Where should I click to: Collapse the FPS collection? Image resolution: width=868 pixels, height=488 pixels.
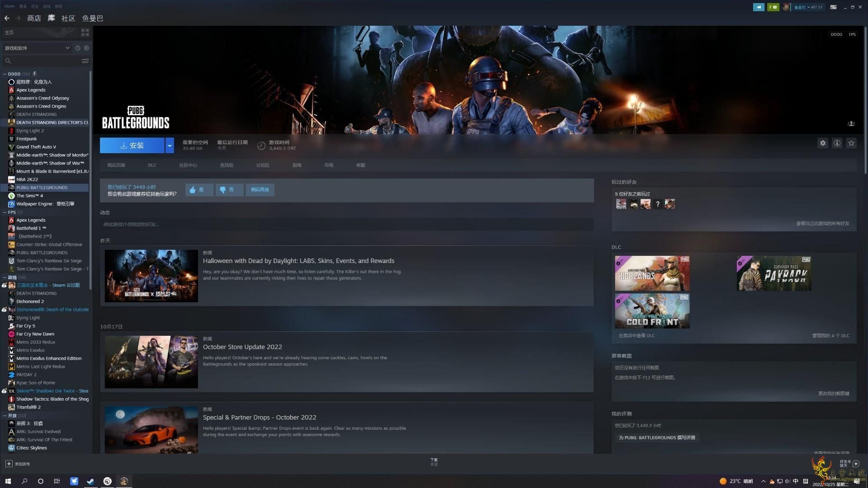(x=5, y=212)
